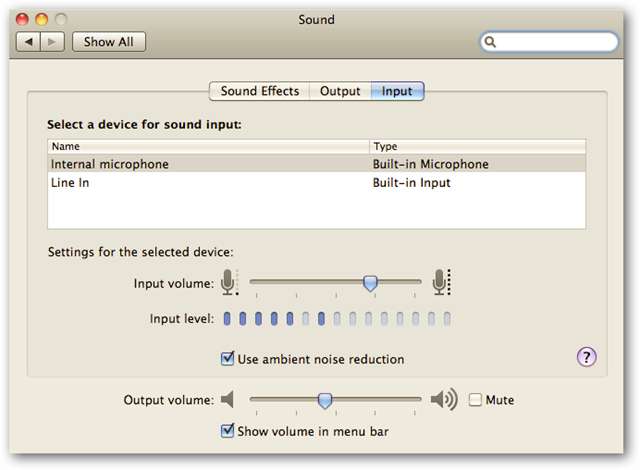The height and width of the screenshot is (470, 640).
Task: Open help with the question mark button
Action: 587,357
